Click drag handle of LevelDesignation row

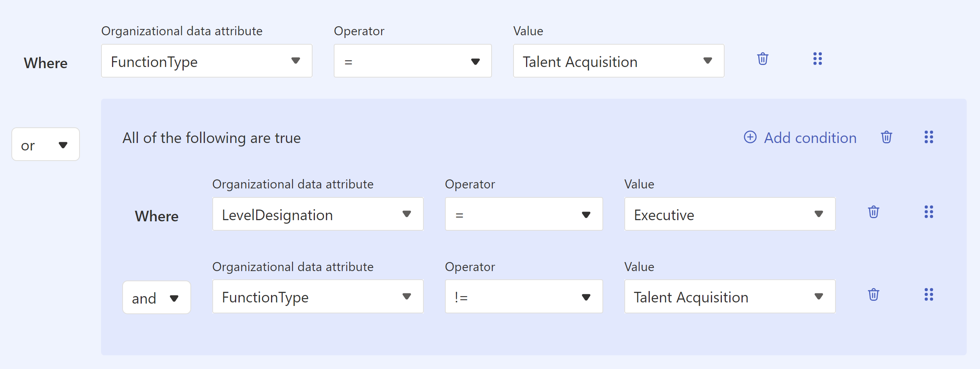click(929, 212)
